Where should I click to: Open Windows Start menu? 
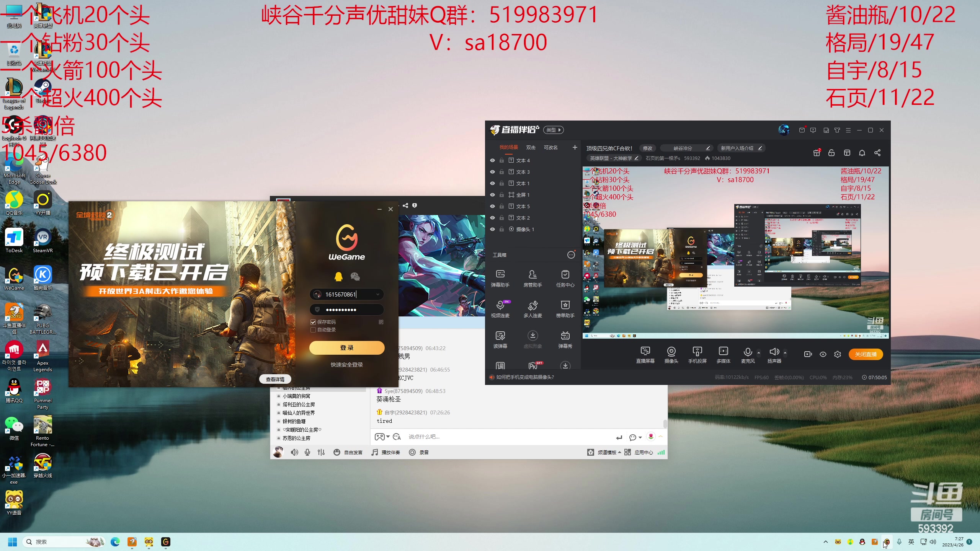(x=13, y=542)
